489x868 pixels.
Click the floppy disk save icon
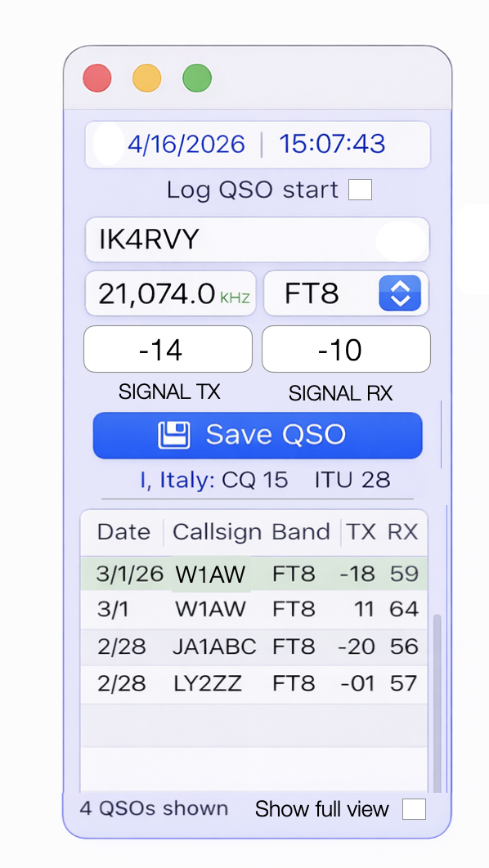coord(174,435)
